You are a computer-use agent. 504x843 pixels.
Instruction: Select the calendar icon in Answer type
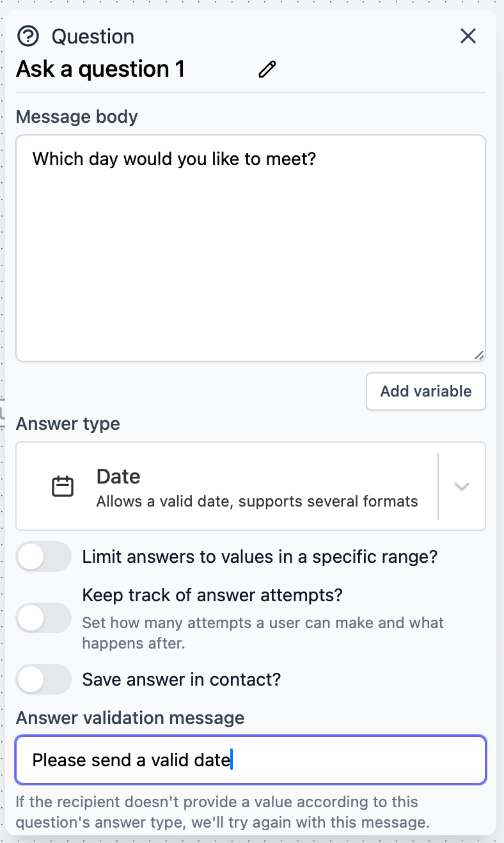[62, 486]
